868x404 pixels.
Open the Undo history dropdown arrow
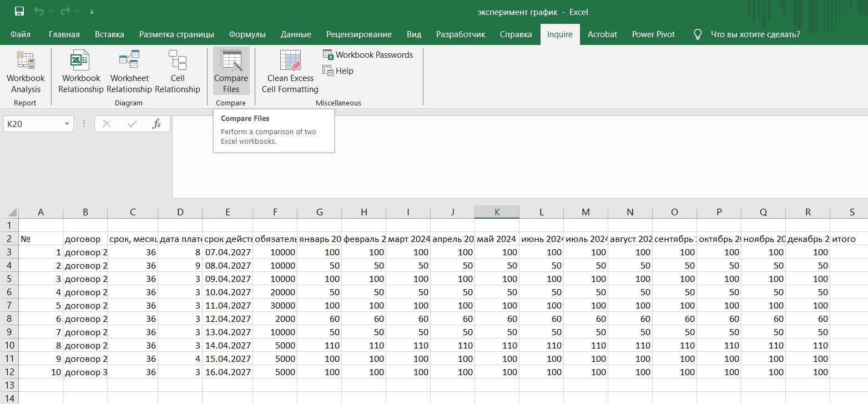tap(52, 12)
